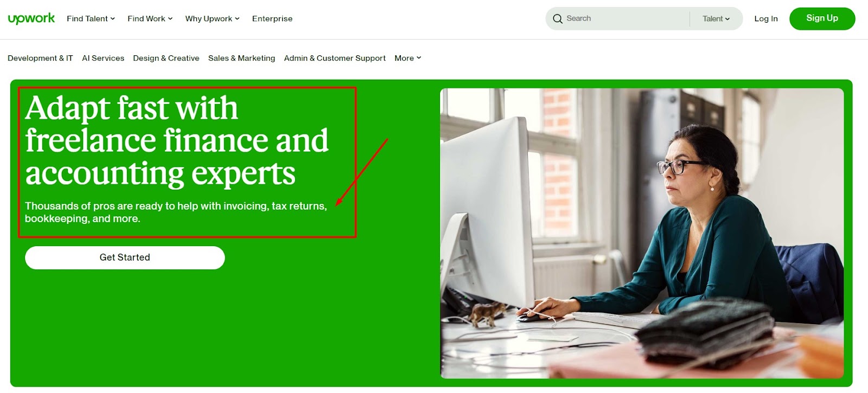
Task: Click the hero heading about finance experts
Action: coord(177,140)
